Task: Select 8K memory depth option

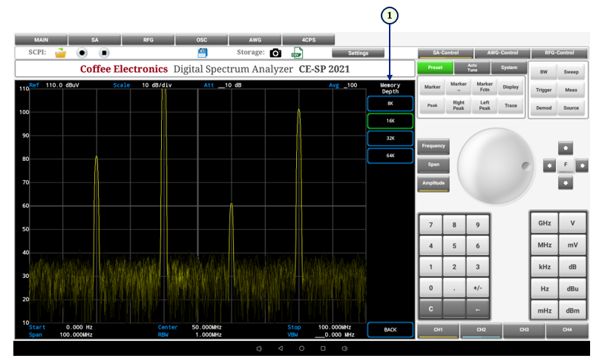Action: [390, 104]
